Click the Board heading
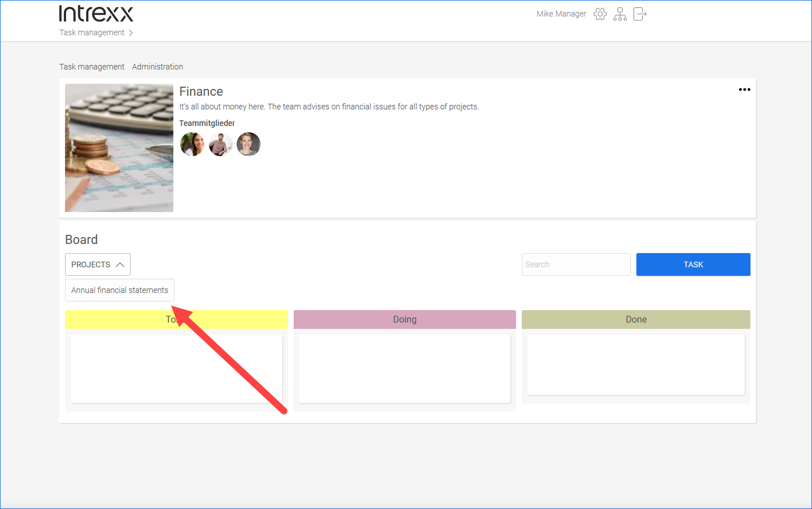This screenshot has width=812, height=509. [x=82, y=239]
